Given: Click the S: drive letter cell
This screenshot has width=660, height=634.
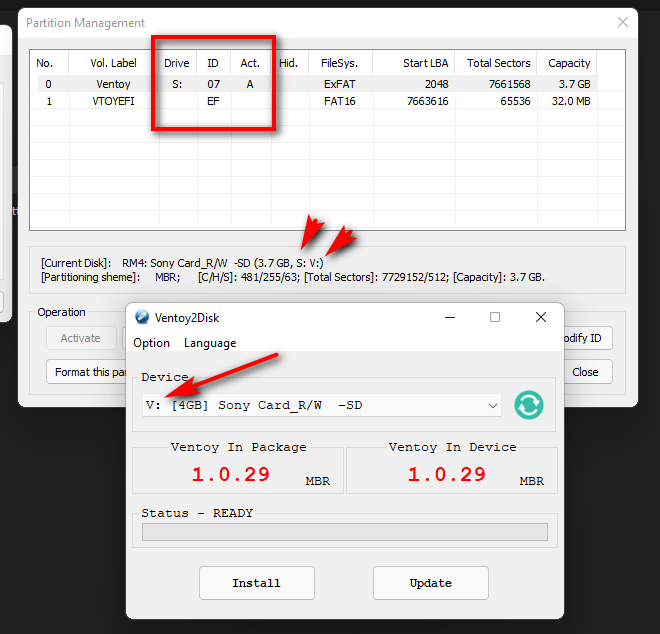Looking at the screenshot, I should pos(177,84).
